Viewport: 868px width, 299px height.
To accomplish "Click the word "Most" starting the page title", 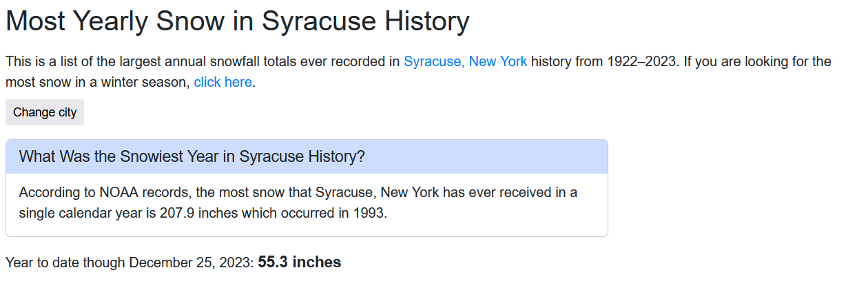I will coord(36,21).
